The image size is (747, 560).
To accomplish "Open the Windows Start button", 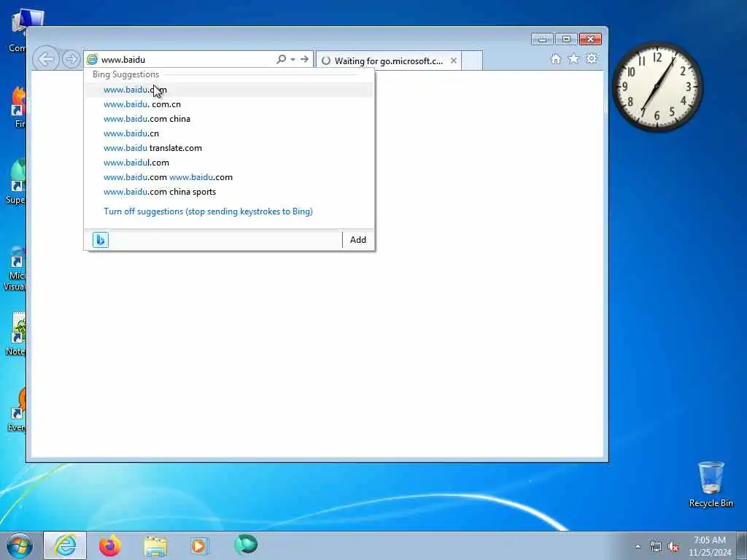I will click(x=20, y=545).
